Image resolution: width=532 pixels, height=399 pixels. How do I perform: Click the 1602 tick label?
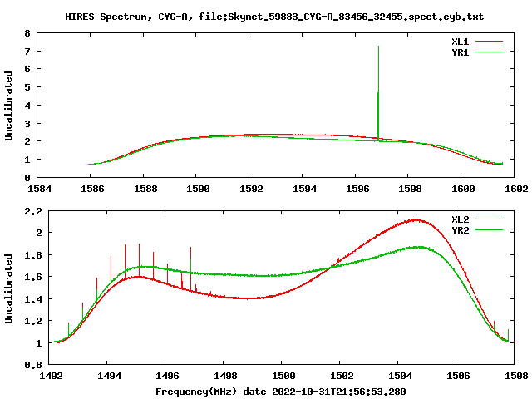point(516,189)
